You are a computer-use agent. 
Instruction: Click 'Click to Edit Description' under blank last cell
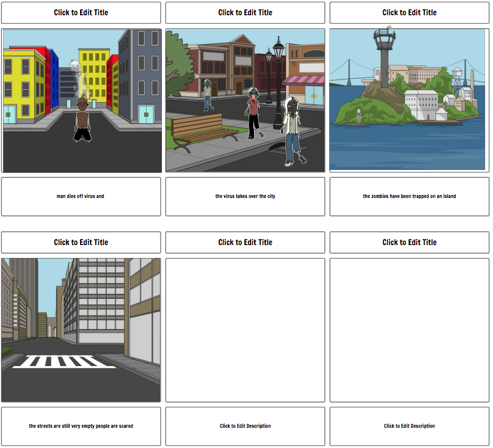tap(409, 426)
